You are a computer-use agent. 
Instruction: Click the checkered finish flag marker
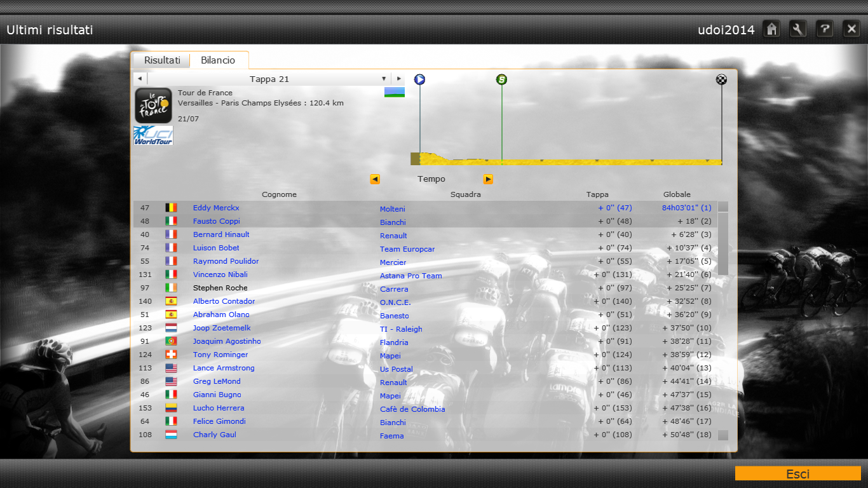coord(721,79)
